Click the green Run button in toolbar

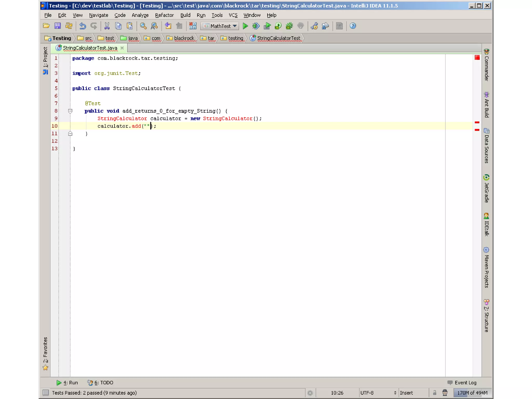[245, 26]
